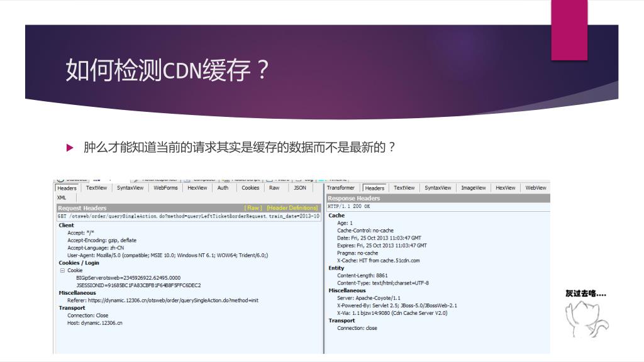This screenshot has height=362, width=644.
Task: Select the GET request line field
Action: (189, 216)
